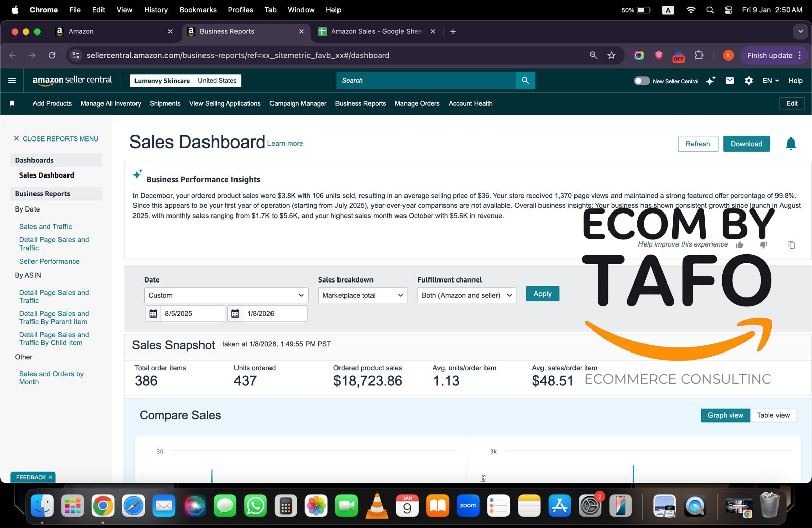812x528 pixels.
Task: Switch to Table view
Action: click(773, 415)
